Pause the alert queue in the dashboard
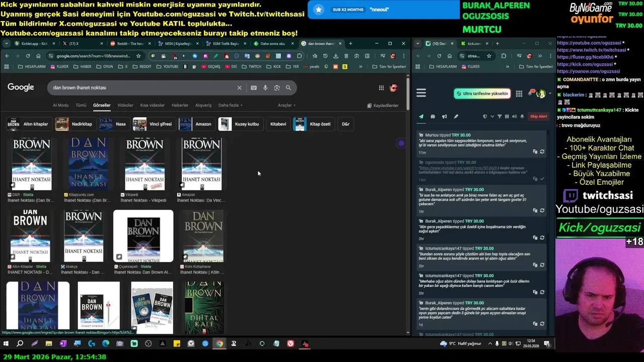 (507, 116)
